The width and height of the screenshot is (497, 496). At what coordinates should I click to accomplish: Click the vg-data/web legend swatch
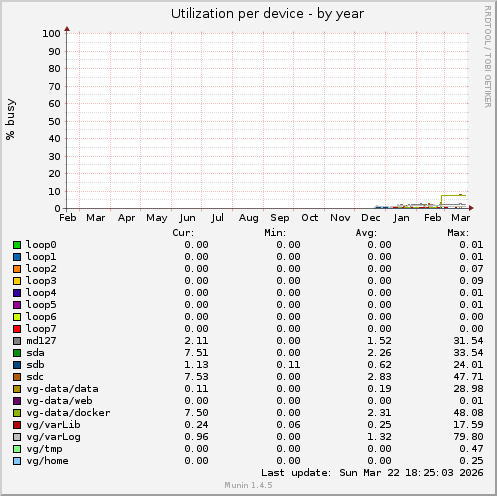(x=17, y=401)
